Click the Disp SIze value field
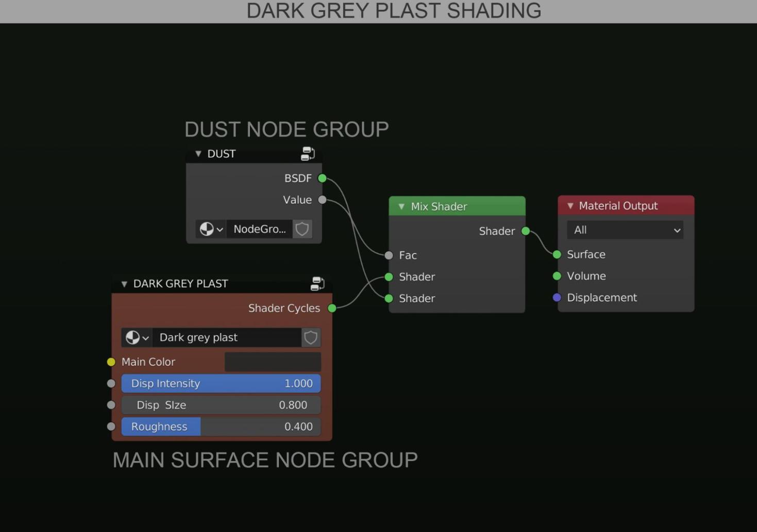The width and height of the screenshot is (757, 532). (x=221, y=405)
